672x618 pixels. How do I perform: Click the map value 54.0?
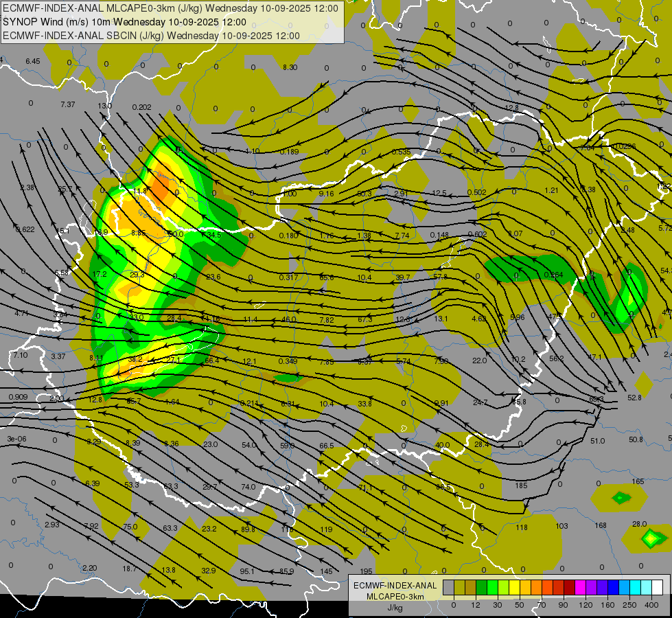[249, 445]
